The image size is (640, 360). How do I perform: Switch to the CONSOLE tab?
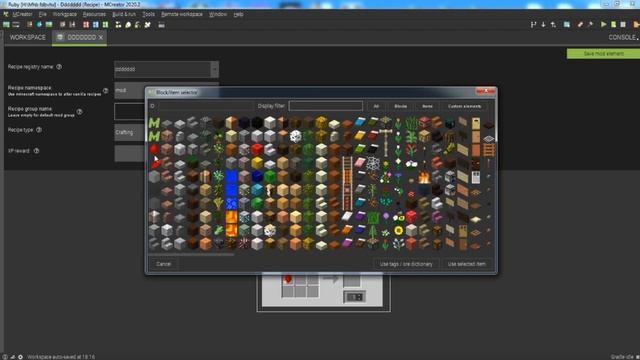pyautogui.click(x=622, y=37)
